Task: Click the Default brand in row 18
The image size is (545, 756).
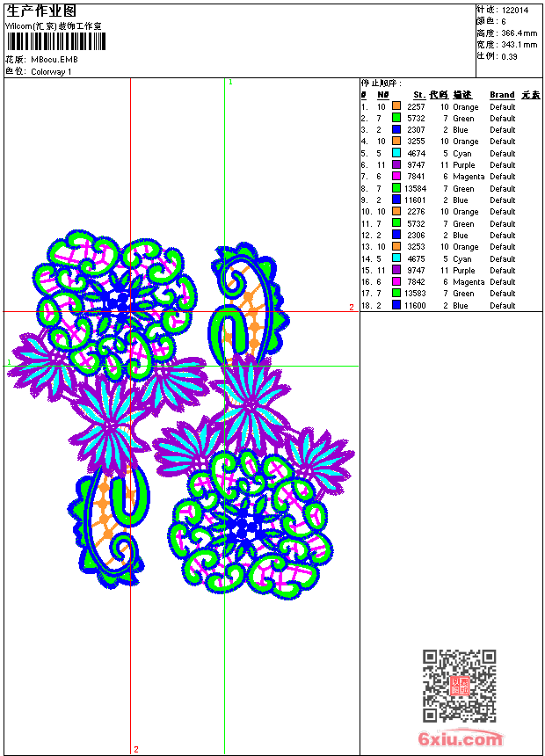Action: coord(503,306)
